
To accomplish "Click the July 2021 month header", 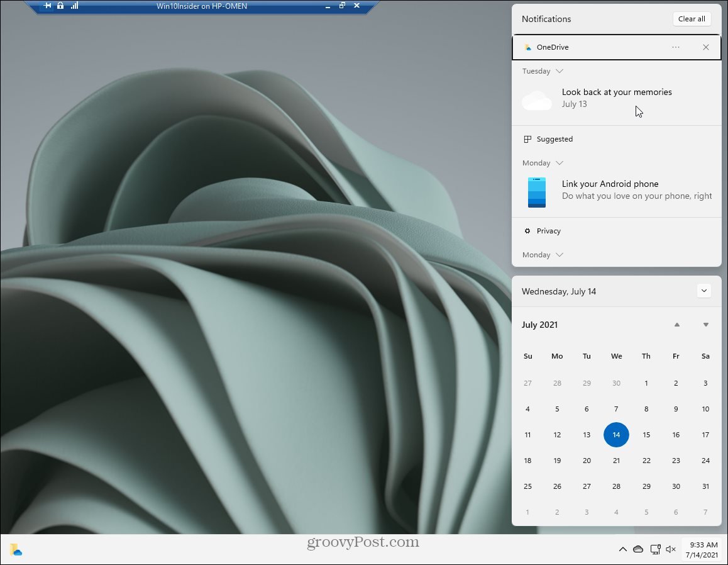I will 539,325.
